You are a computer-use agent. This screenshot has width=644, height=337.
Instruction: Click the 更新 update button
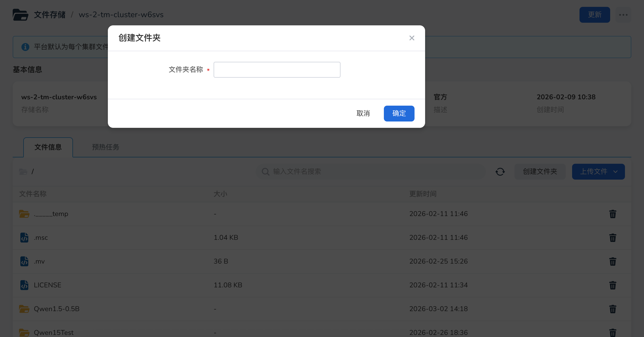coord(595,15)
